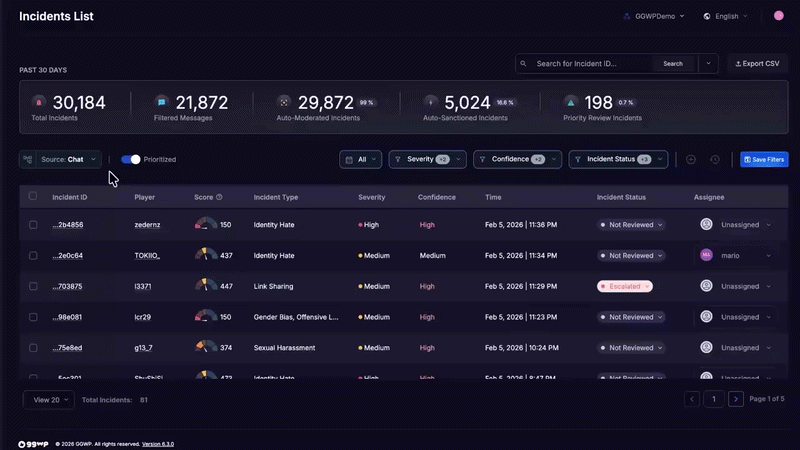Click mario's assignee avatar icon

pos(706,255)
